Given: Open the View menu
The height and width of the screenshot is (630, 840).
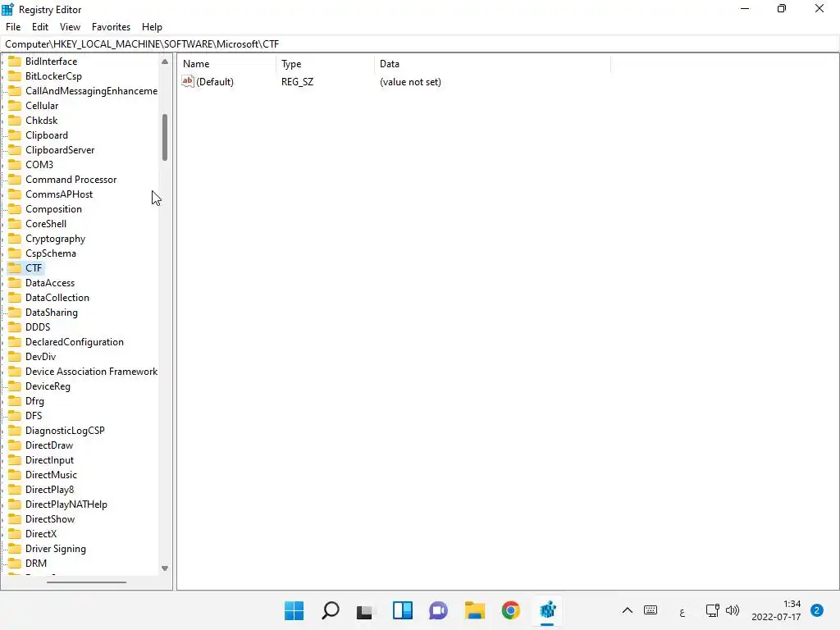Looking at the screenshot, I should 70,27.
